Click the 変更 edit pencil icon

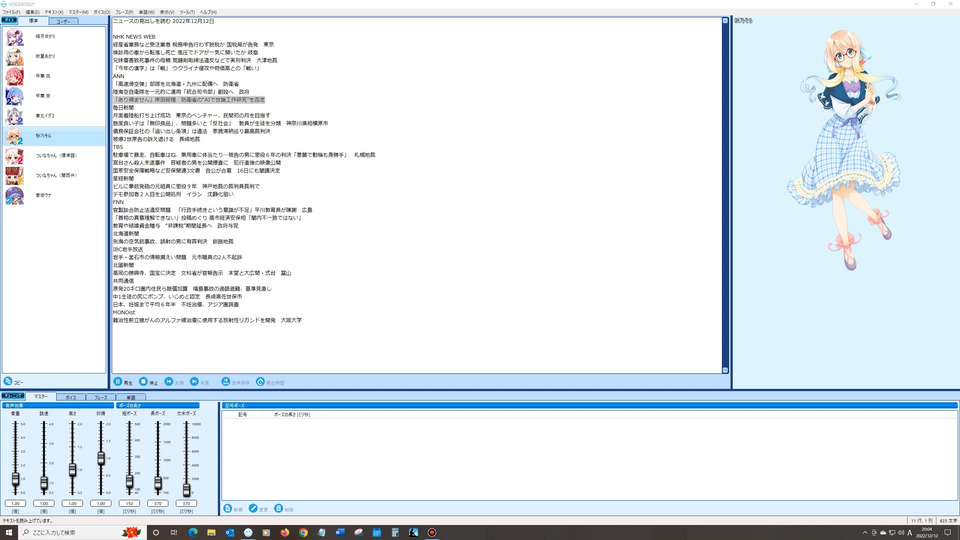253,508
